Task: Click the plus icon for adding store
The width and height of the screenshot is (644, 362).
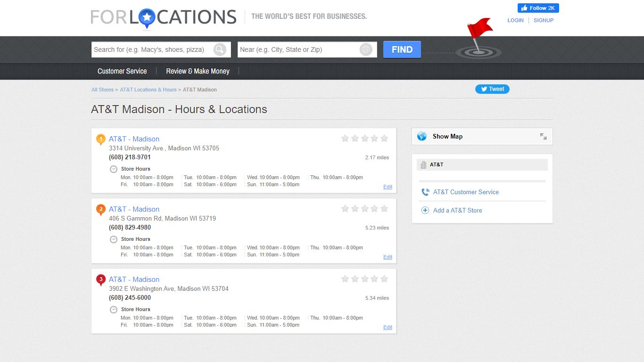Action: (425, 211)
